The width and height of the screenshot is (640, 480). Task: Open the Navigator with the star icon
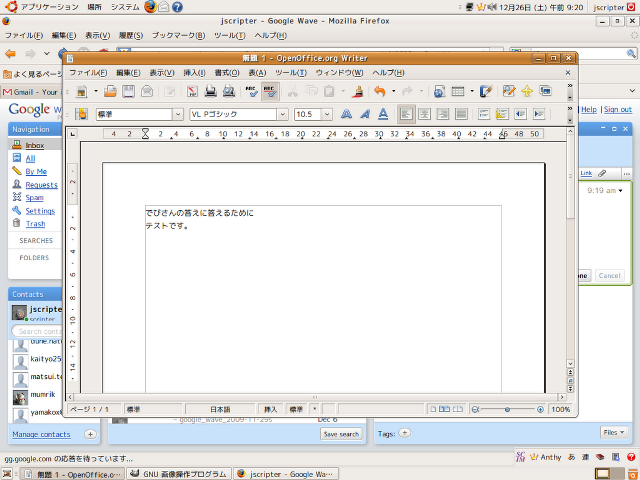click(527, 91)
